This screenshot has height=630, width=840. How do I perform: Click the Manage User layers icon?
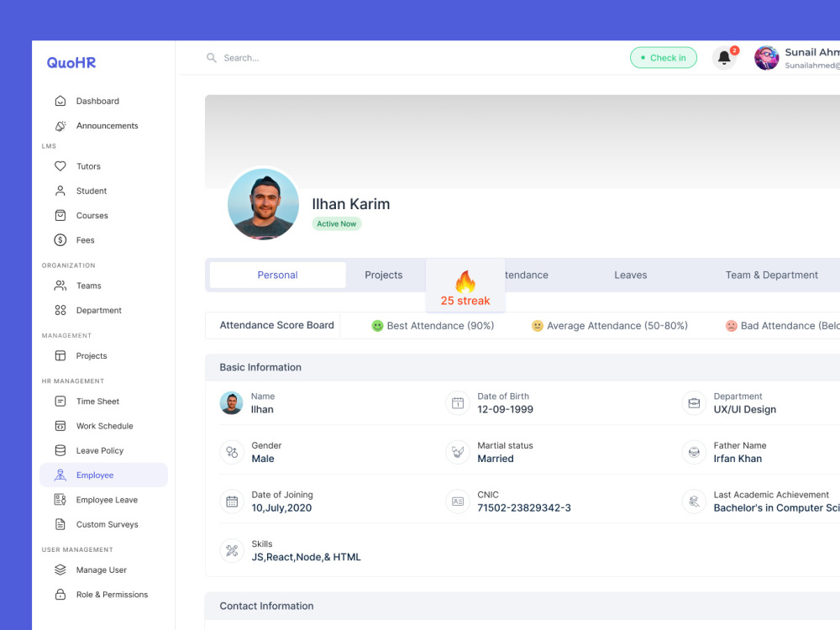point(60,570)
